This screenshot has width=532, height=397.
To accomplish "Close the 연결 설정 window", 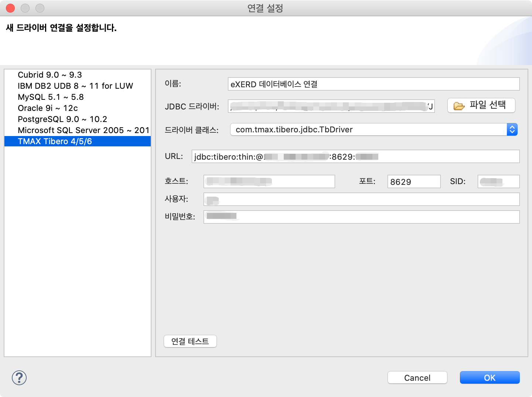I will point(10,8).
